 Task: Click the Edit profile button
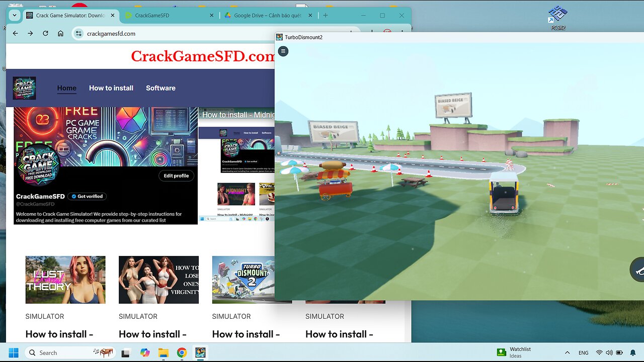click(x=176, y=176)
